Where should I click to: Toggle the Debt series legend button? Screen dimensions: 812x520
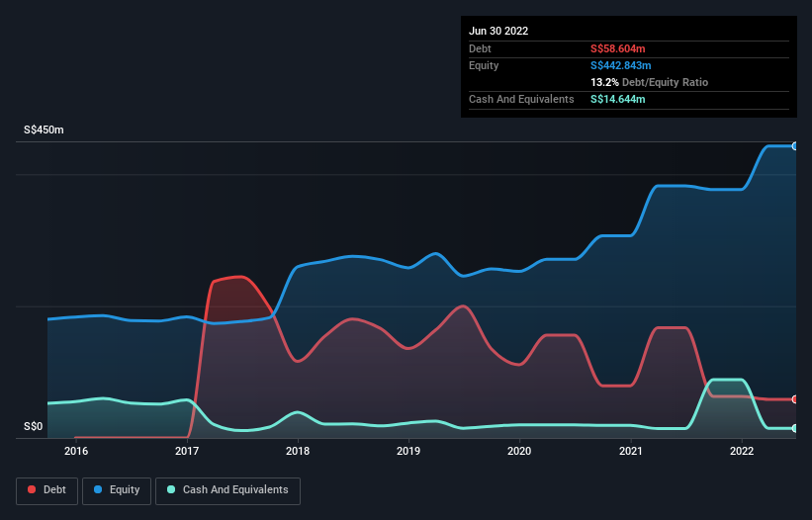point(47,490)
